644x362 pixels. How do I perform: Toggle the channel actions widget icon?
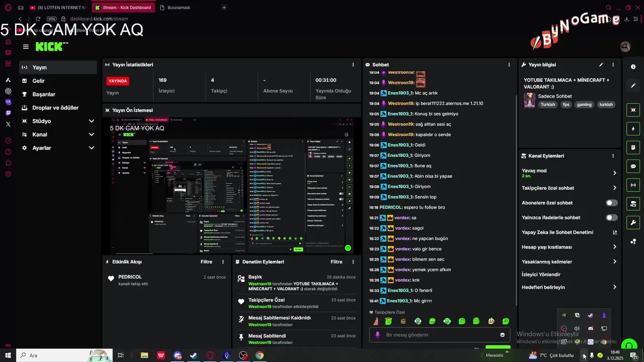pos(633,204)
